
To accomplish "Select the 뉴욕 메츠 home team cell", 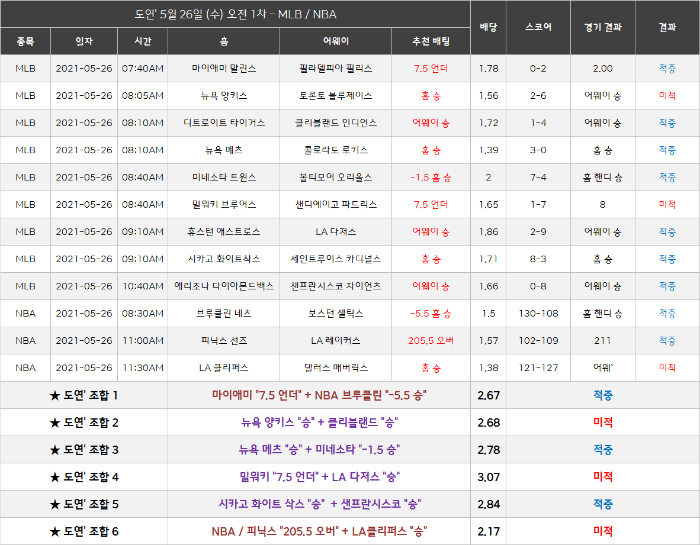I will point(224,150).
